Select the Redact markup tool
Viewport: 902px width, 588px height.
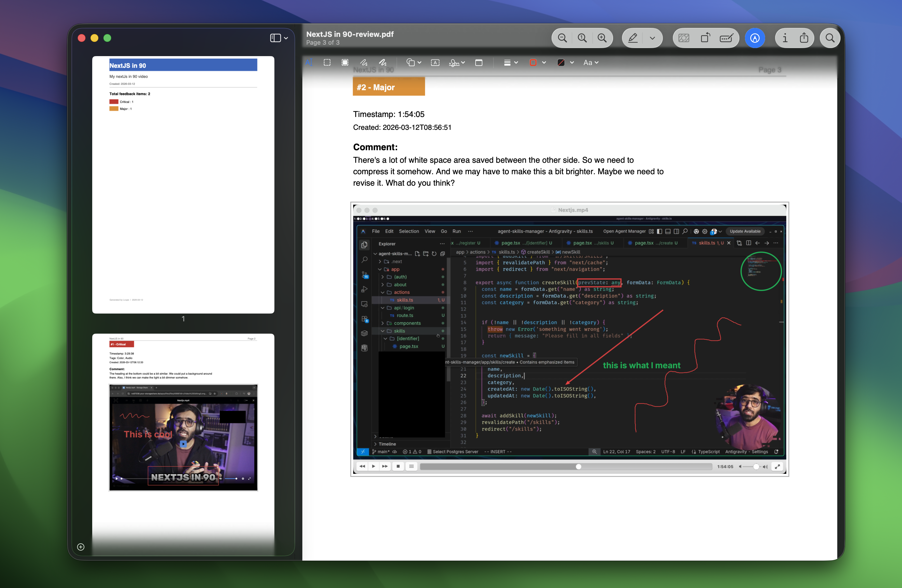pyautogui.click(x=345, y=63)
